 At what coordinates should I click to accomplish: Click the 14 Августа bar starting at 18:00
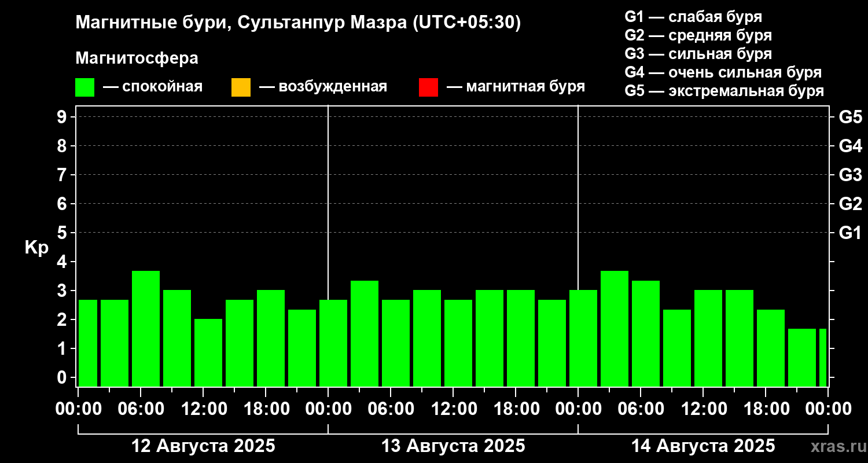click(771, 348)
